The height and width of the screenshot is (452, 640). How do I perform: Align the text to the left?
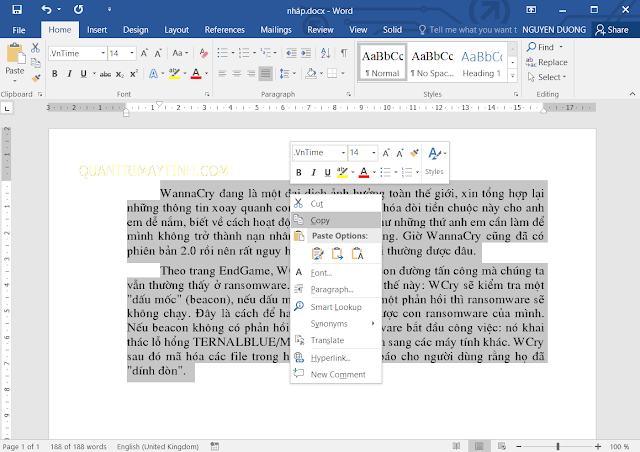point(222,74)
